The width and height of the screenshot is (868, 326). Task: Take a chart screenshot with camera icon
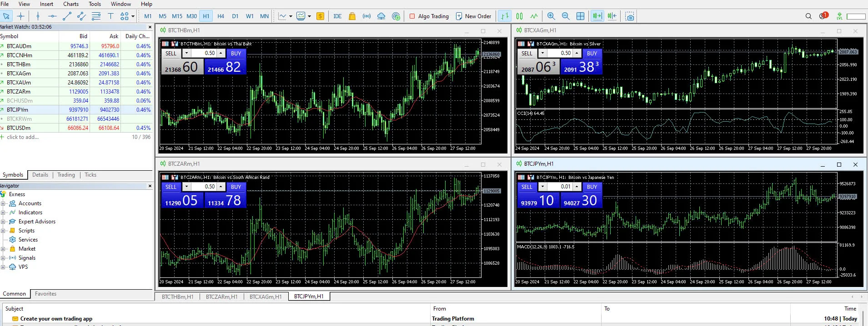pos(630,16)
